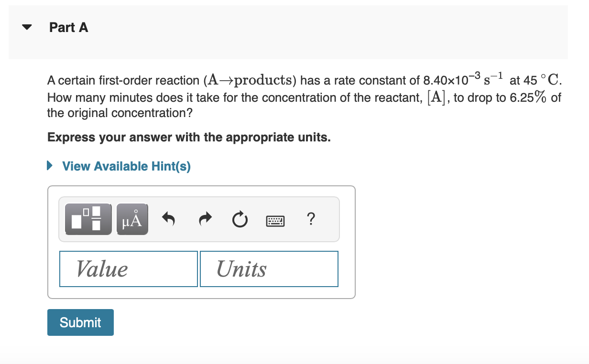589x364 pixels.
Task: Reset the answer using the reset icon
Action: 240,220
